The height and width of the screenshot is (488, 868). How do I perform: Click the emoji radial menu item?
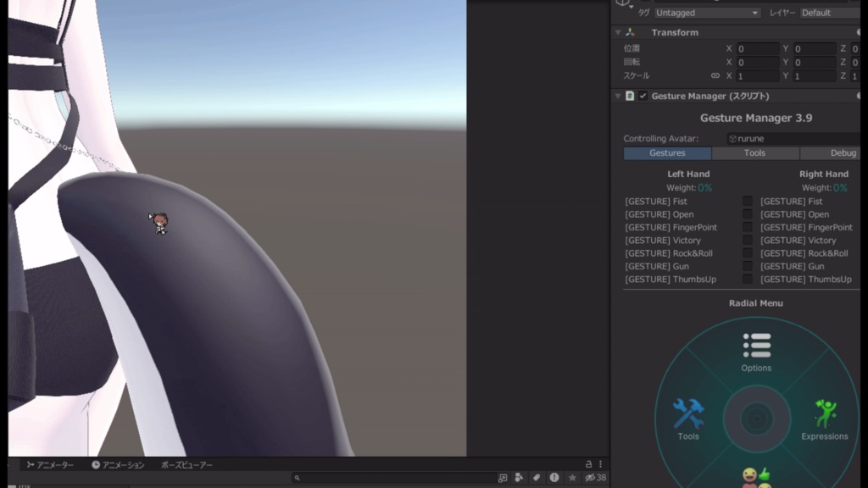tap(756, 478)
